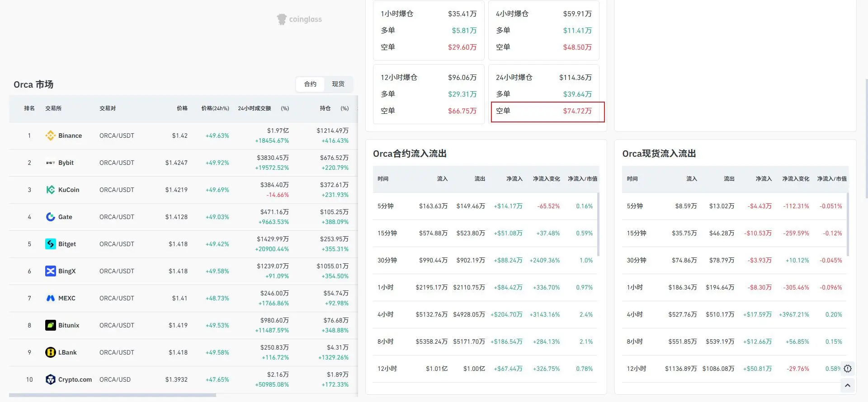This screenshot has width=868, height=402.
Task: Click $1136.89万 inflow in 现货 12小时 row
Action: pos(681,369)
